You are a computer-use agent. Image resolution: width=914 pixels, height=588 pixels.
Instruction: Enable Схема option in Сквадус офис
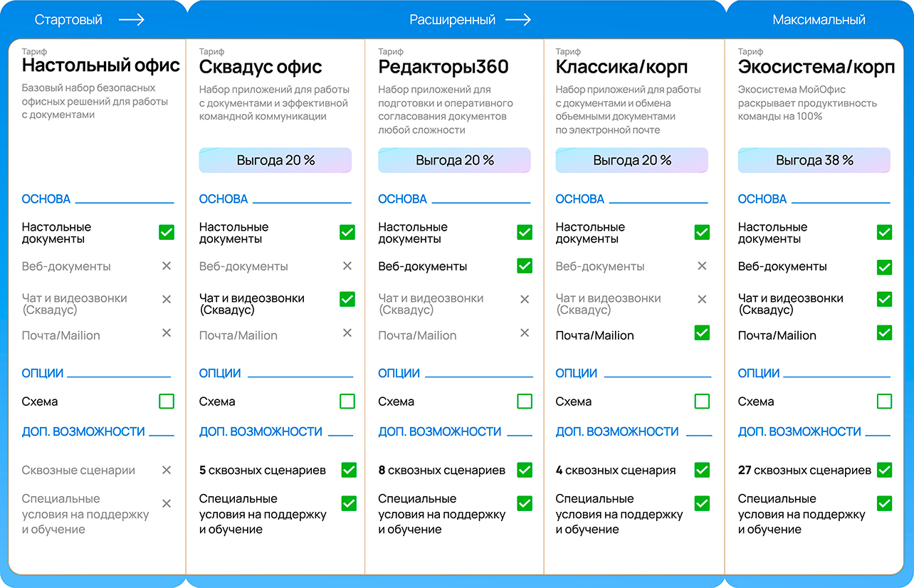tap(347, 401)
